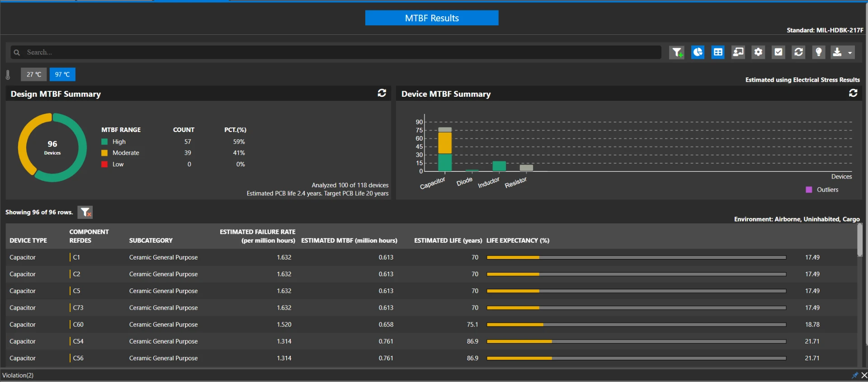Click the Inductor bar in the chart
This screenshot has width=868, height=382.
point(499,166)
